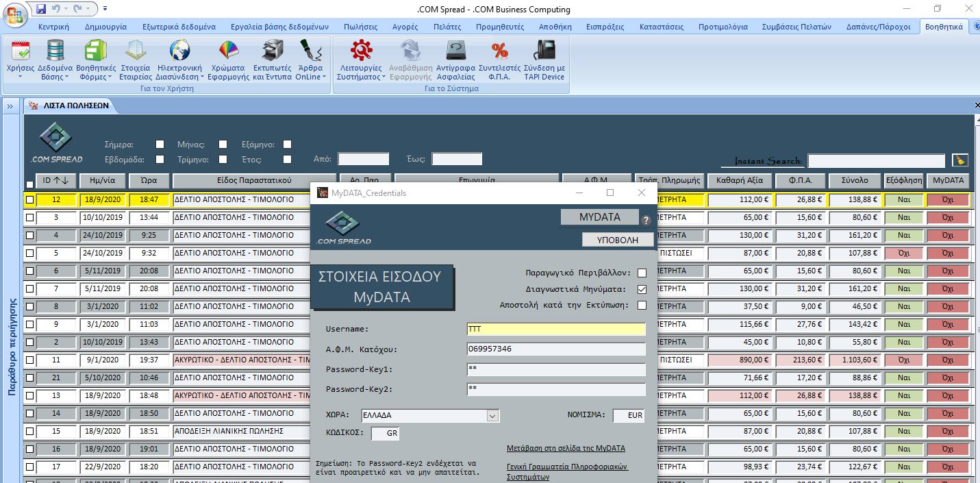Open Δεδομένα Βάσης database icon

55,50
